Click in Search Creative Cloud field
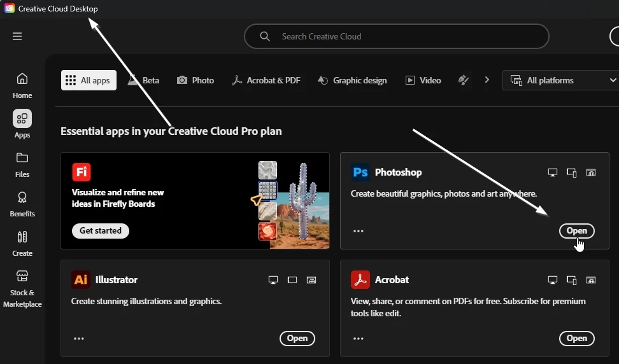Image resolution: width=619 pixels, height=364 pixels. (x=396, y=36)
